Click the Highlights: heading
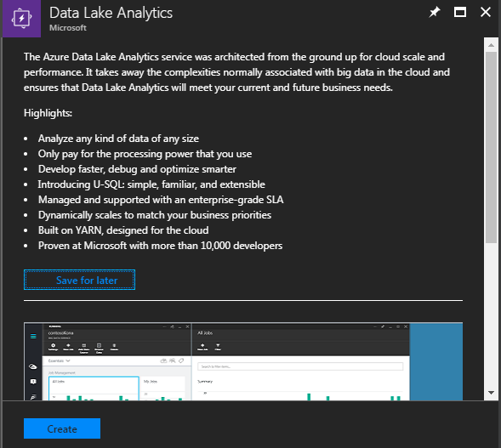Viewport: 501px width, 448px height. pos(48,113)
